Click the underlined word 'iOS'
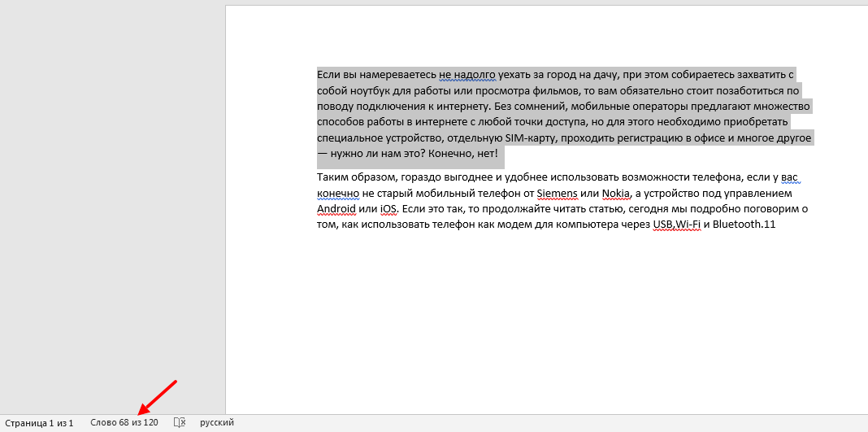The image size is (868, 432). click(x=388, y=208)
